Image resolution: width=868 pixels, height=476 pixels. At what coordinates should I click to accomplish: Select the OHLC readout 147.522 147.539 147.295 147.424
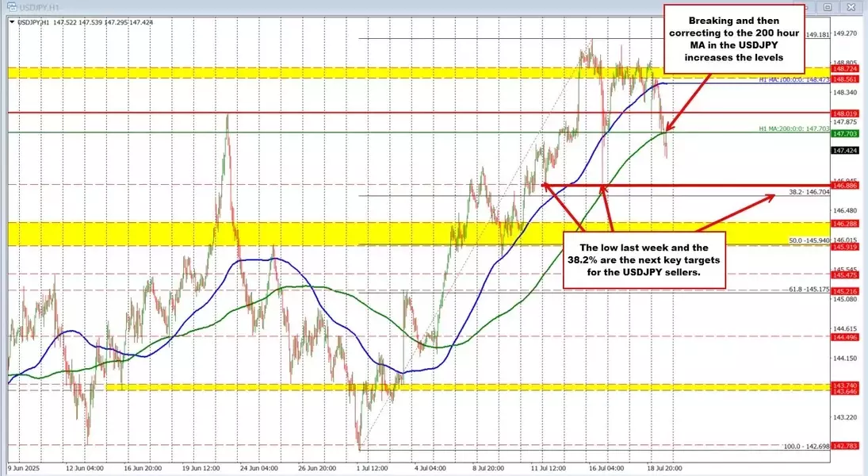pyautogui.click(x=103, y=23)
